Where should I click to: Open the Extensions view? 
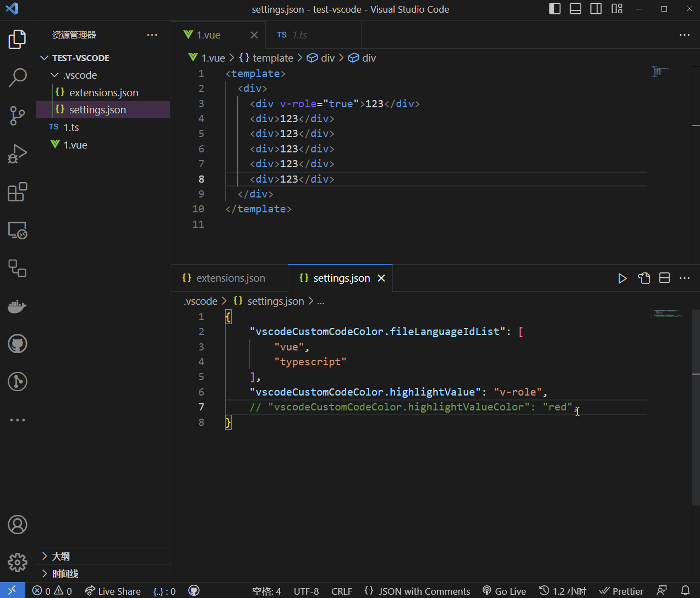tap(17, 191)
